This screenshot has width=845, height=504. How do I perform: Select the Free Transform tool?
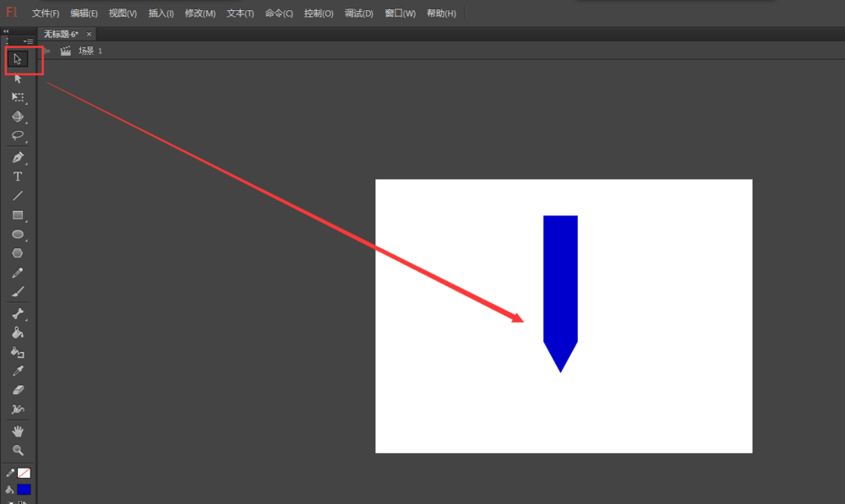pyautogui.click(x=17, y=97)
